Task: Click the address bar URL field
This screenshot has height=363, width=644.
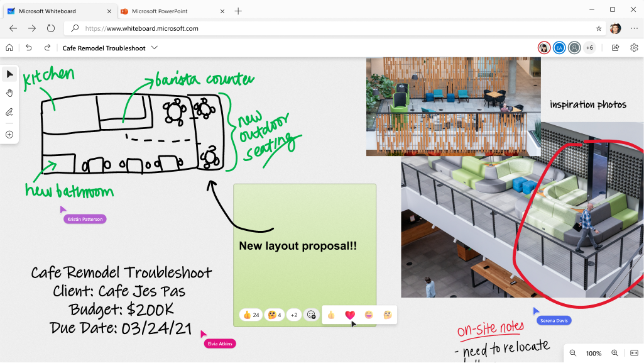Action: [x=335, y=28]
